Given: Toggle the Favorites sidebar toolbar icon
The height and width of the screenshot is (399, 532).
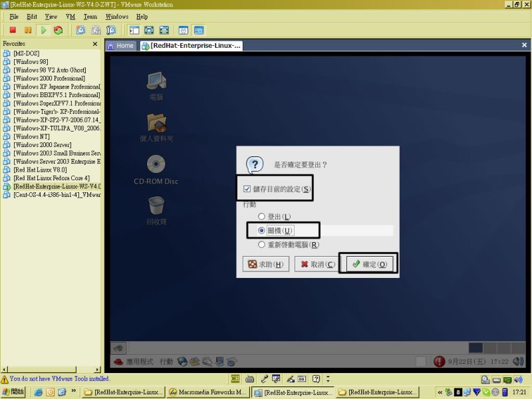Looking at the screenshot, I should 134,30.
